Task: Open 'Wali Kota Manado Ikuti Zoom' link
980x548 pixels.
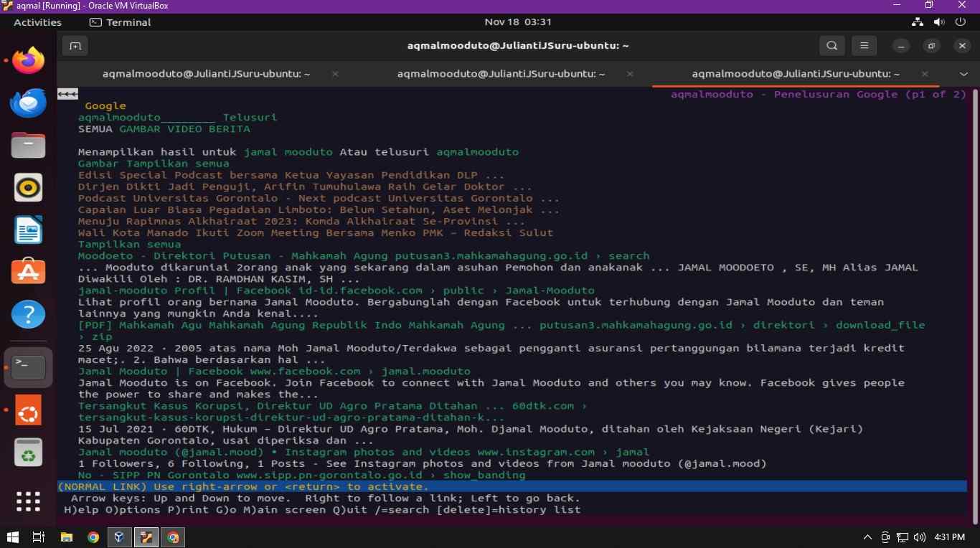Action: point(316,233)
